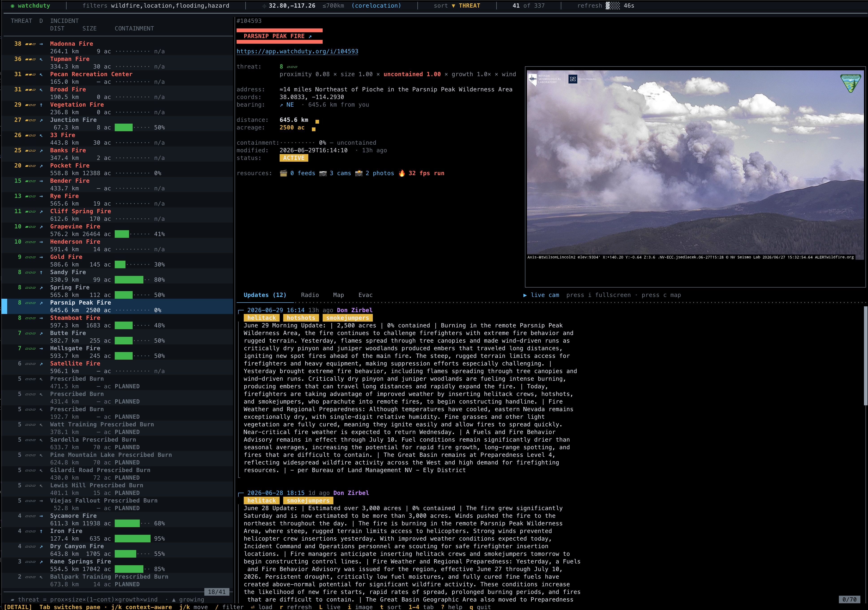This screenshot has width=868, height=610.
Task: Click the 'q quit' hint in footer
Action: tap(480, 607)
